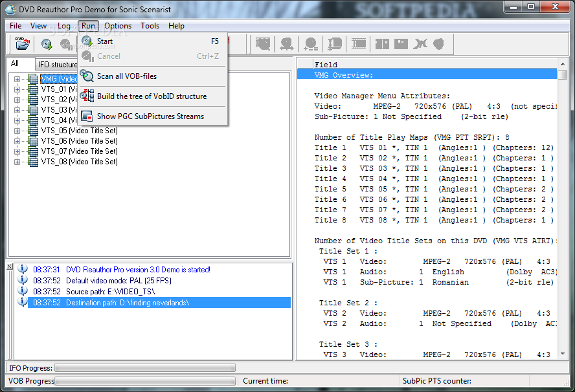Click the grayed Cancel toolbar icon
Screen dimensions: 575x392
(x=66, y=44)
